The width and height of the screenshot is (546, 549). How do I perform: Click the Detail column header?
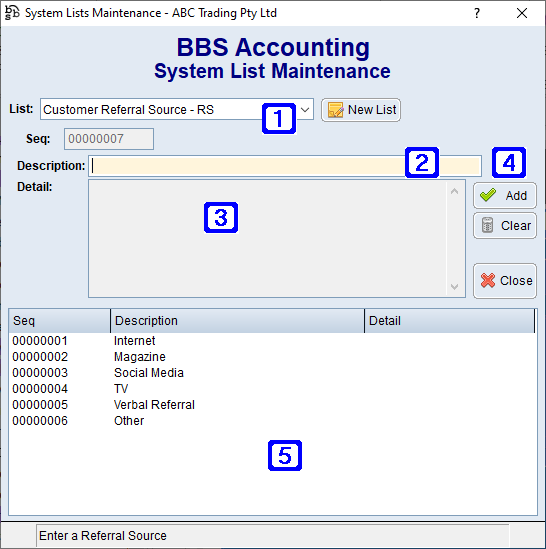point(450,321)
